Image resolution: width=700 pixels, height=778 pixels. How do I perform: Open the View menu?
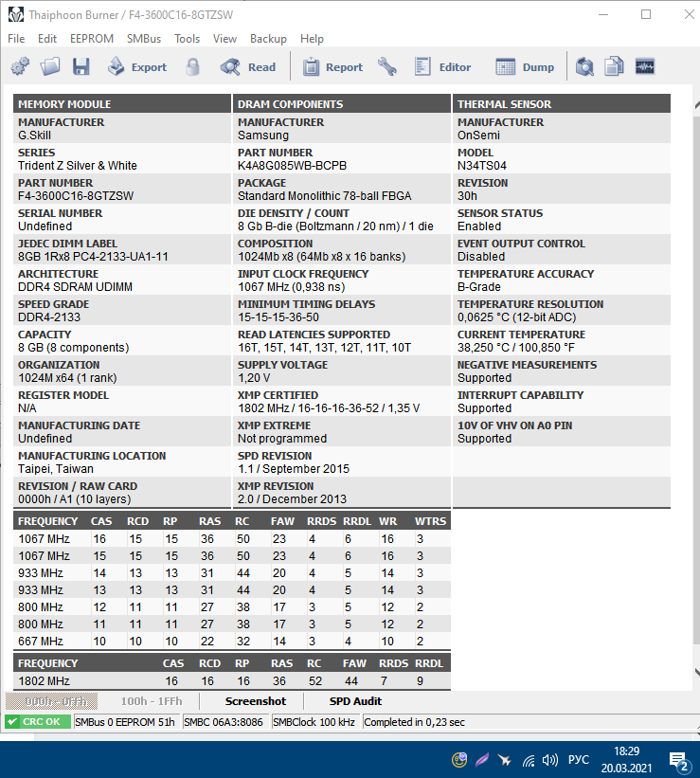224,39
